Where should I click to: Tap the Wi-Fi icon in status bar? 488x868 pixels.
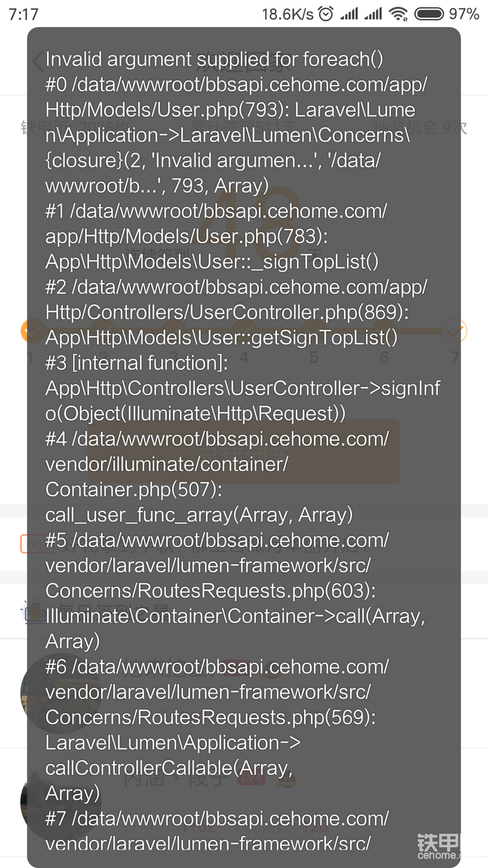tap(398, 13)
